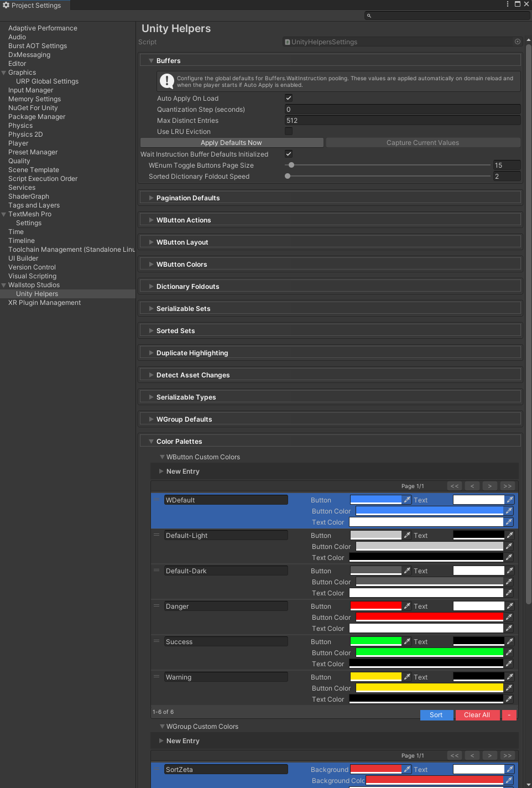Uncheck Wait Instruction Buffer Defaults Initialized
The image size is (532, 788).
pos(288,154)
